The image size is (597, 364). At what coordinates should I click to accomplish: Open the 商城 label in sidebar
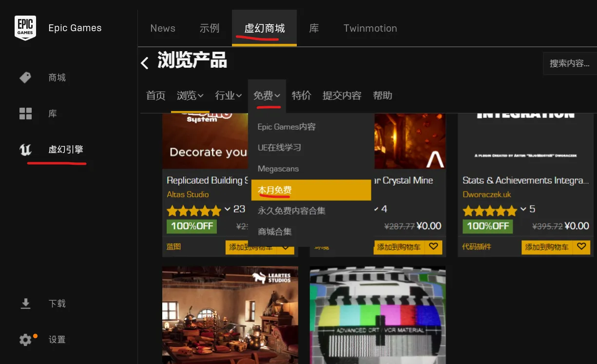57,77
